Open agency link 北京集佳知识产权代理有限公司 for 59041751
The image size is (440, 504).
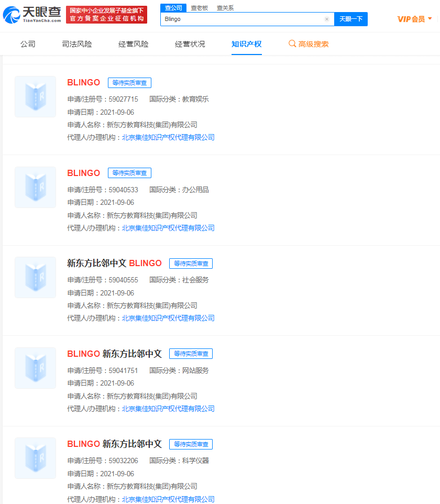(168, 409)
